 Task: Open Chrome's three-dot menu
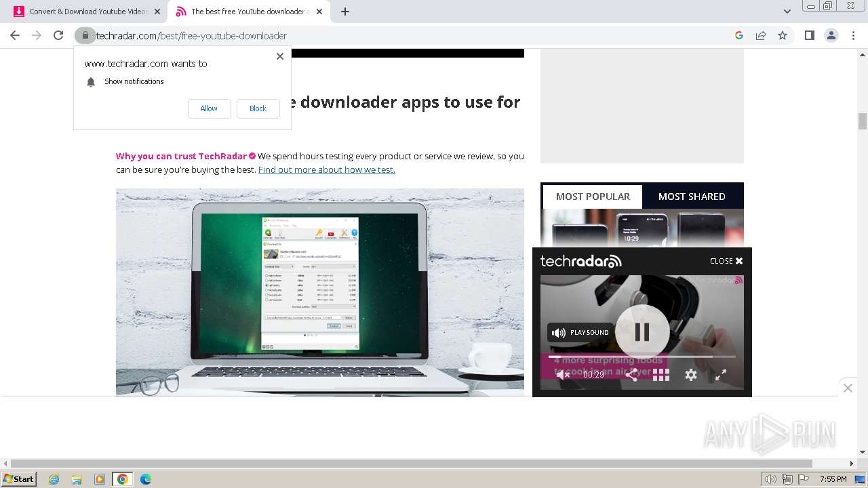[x=852, y=35]
